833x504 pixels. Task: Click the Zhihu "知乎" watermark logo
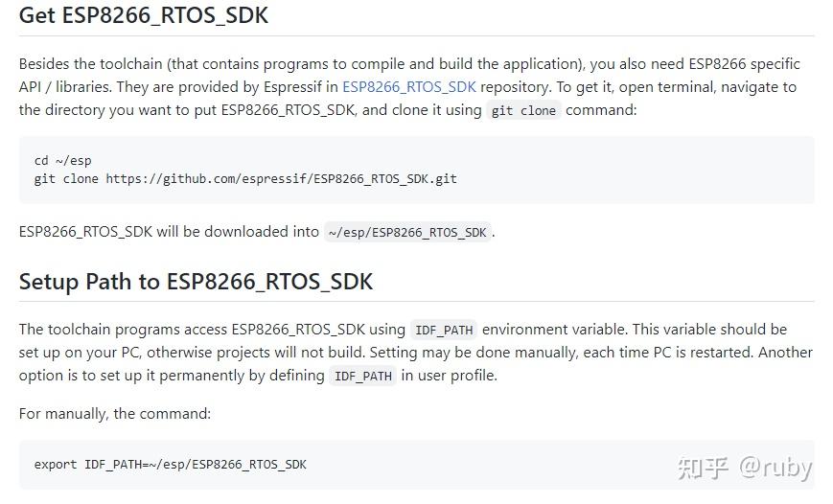(x=704, y=468)
